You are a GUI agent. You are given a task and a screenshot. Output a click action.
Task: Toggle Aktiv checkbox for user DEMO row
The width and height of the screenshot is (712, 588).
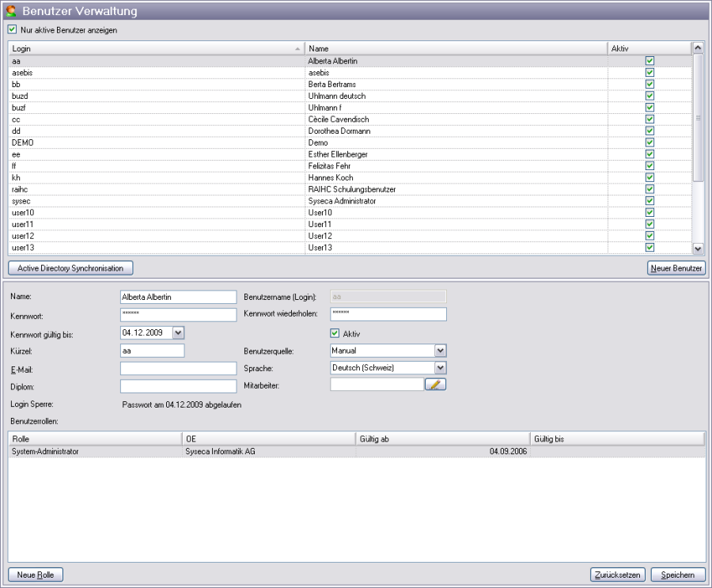[x=650, y=142]
